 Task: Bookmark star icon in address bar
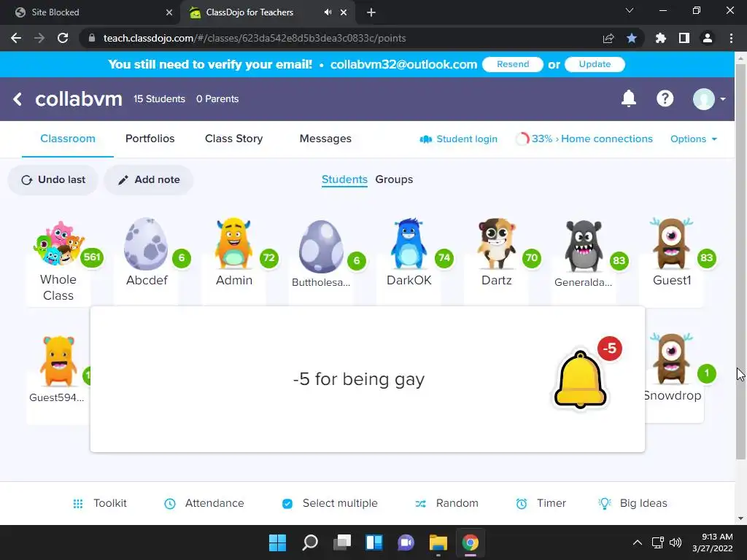632,38
